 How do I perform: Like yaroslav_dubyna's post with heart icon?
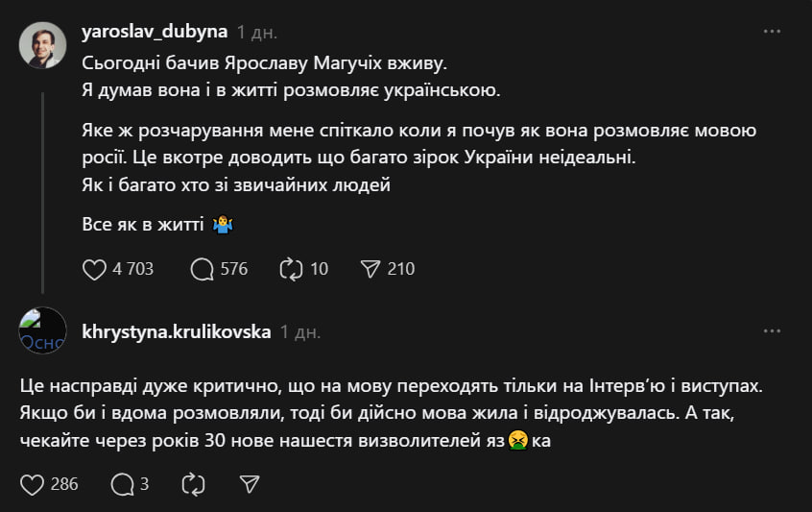(x=94, y=269)
